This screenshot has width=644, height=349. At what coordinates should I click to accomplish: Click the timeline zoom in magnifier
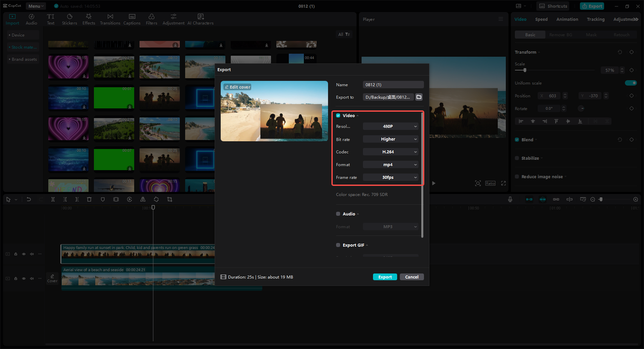coord(635,199)
